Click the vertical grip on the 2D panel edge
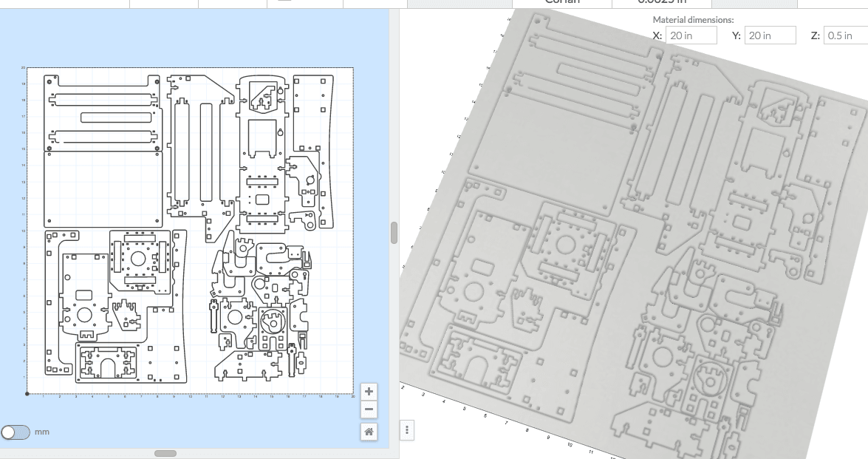Image resolution: width=868 pixels, height=459 pixels. [x=394, y=234]
